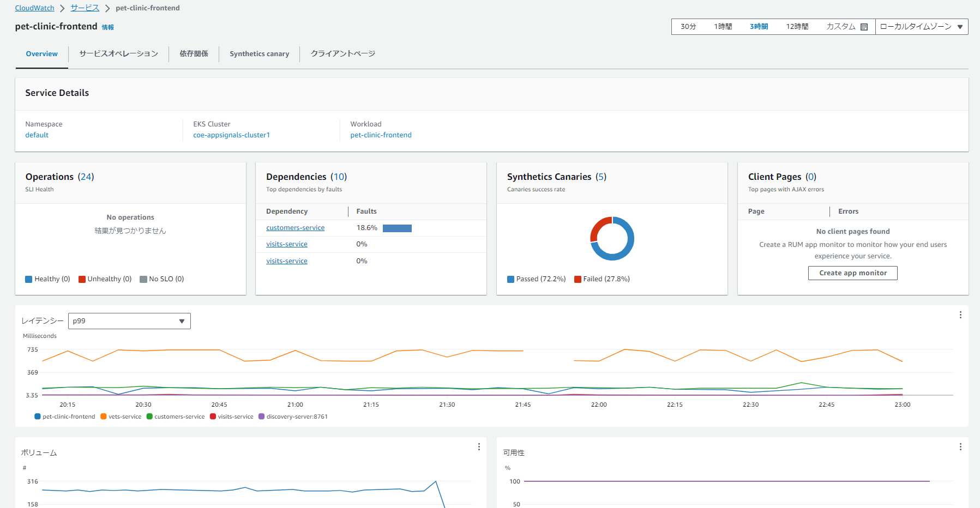Click the Failed (27.8%) red legend swatch

(578, 279)
